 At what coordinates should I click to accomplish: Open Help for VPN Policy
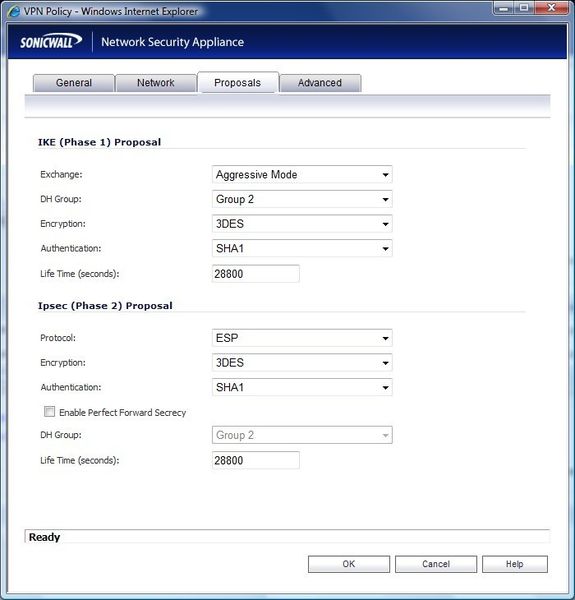[515, 564]
